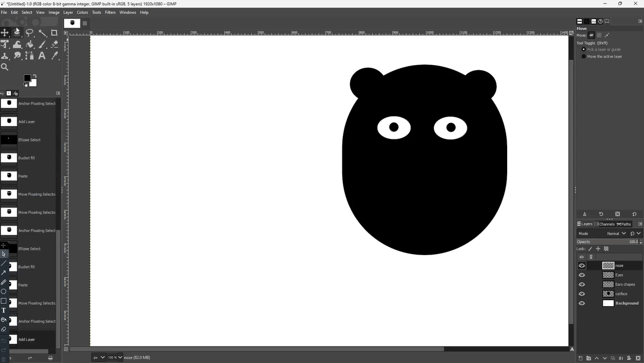Select the Free Select lasso tool
Screen dimensions: 644x363
coord(30,32)
